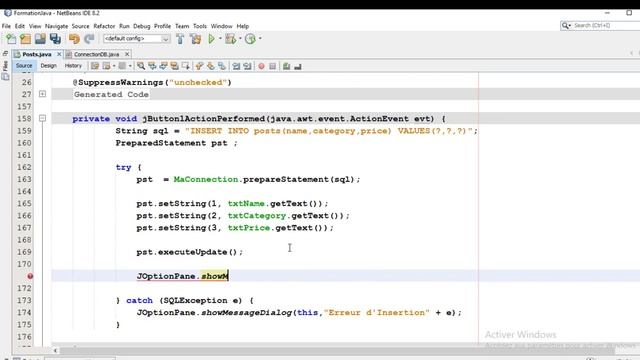640x360 pixels.
Task: Build the project with hammer icon
Action: pyautogui.click(x=180, y=39)
